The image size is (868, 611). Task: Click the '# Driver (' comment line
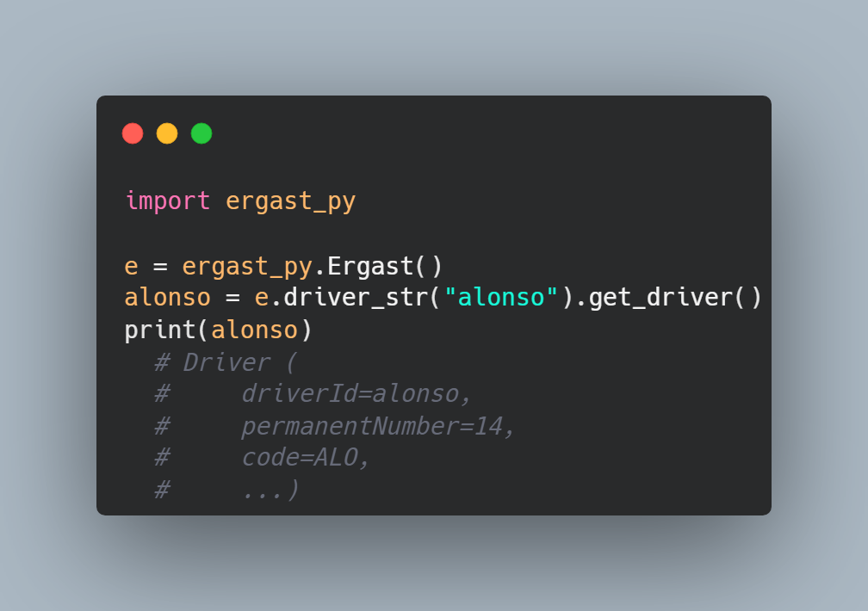(226, 362)
